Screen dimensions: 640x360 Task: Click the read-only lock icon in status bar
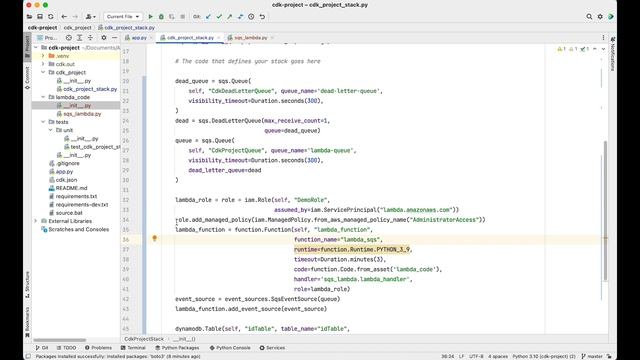tap(609, 356)
